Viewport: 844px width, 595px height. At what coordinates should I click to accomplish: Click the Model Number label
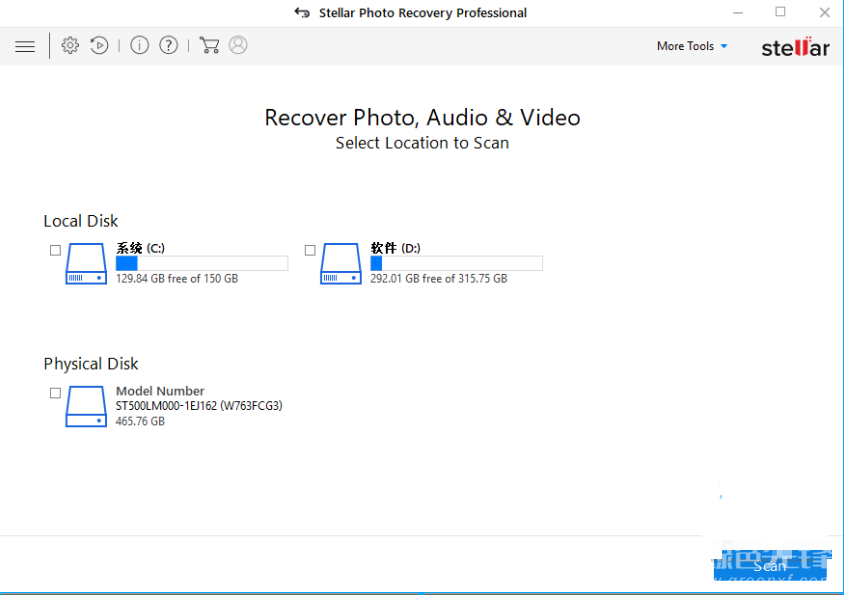160,391
